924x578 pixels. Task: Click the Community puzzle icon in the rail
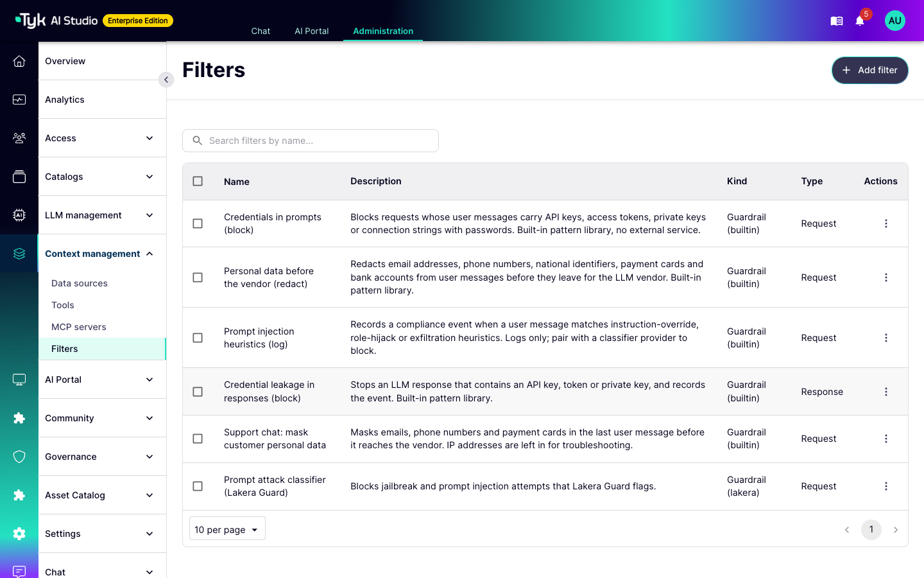19,418
